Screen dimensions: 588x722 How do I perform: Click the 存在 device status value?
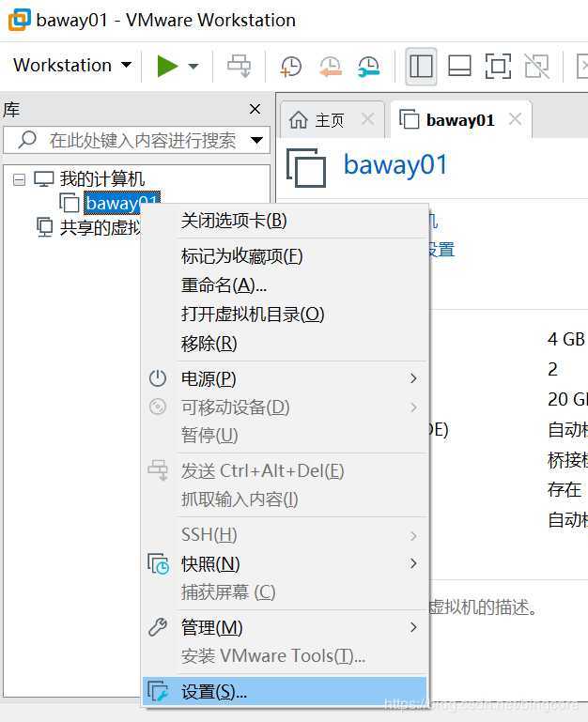(x=564, y=489)
